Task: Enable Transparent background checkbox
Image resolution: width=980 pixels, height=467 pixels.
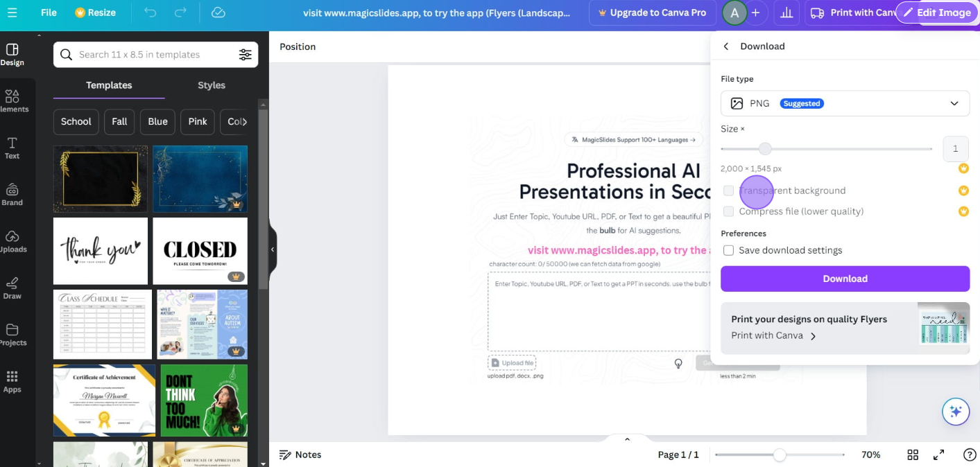Action: point(728,191)
